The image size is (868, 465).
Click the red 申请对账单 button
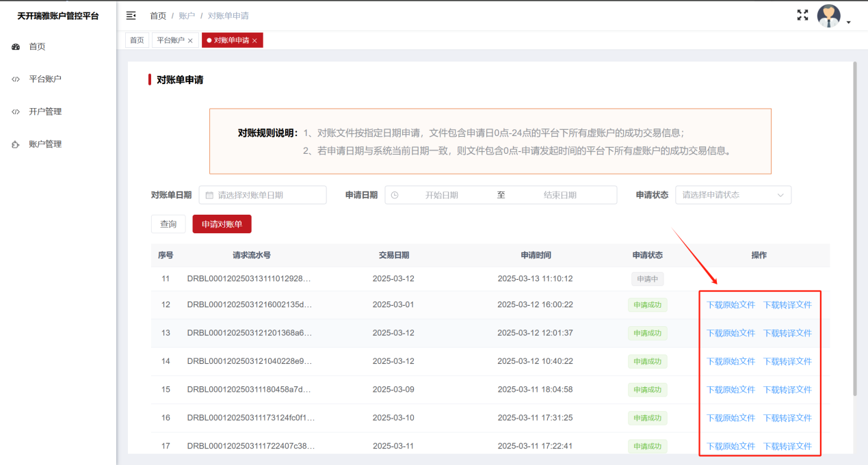(x=222, y=224)
